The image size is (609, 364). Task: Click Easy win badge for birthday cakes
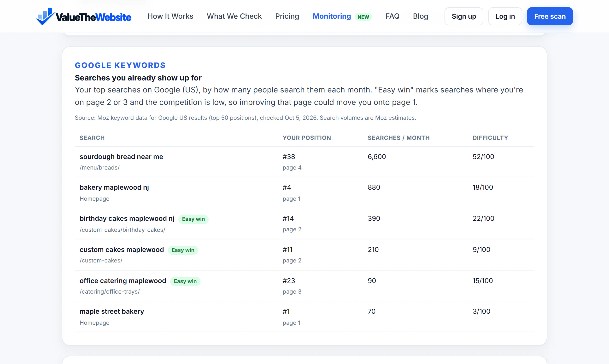[193, 219]
